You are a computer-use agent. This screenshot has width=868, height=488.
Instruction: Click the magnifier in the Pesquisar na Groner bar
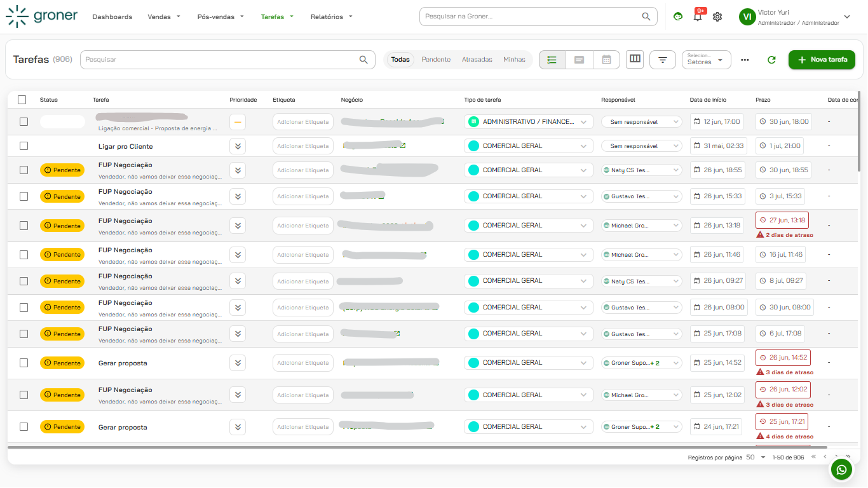tap(646, 17)
